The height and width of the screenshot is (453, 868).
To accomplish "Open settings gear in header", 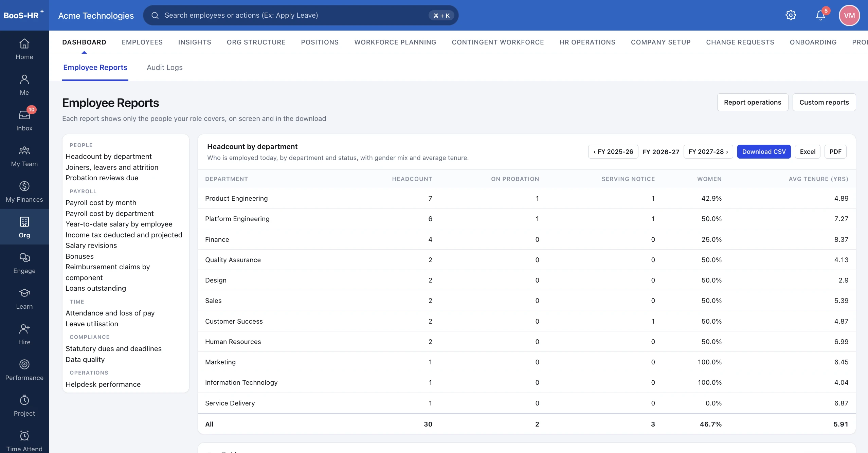I will coord(791,15).
